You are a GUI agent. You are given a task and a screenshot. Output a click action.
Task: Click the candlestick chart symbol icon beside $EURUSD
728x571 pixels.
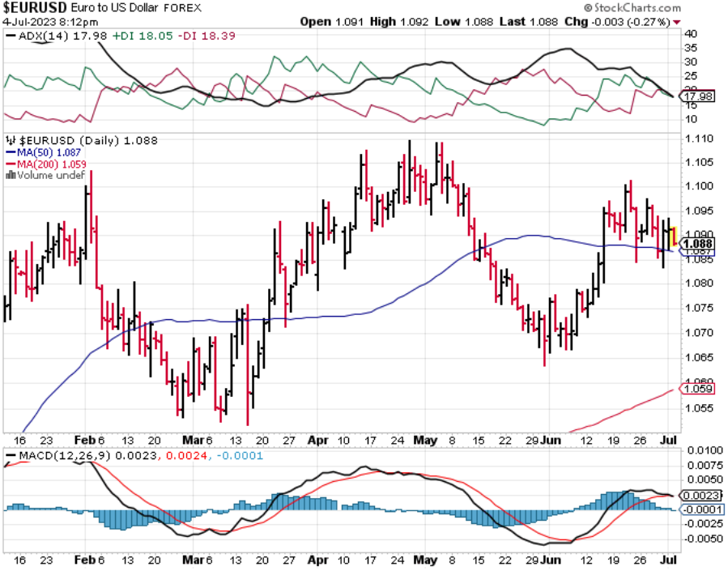(x=11, y=139)
